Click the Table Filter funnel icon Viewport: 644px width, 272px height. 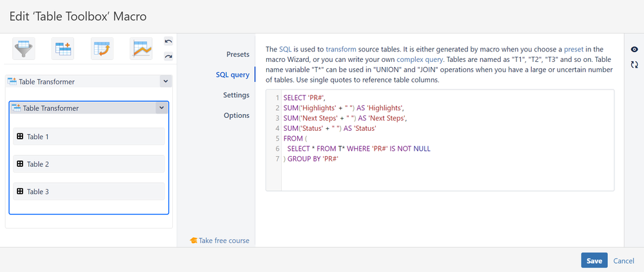tap(24, 49)
